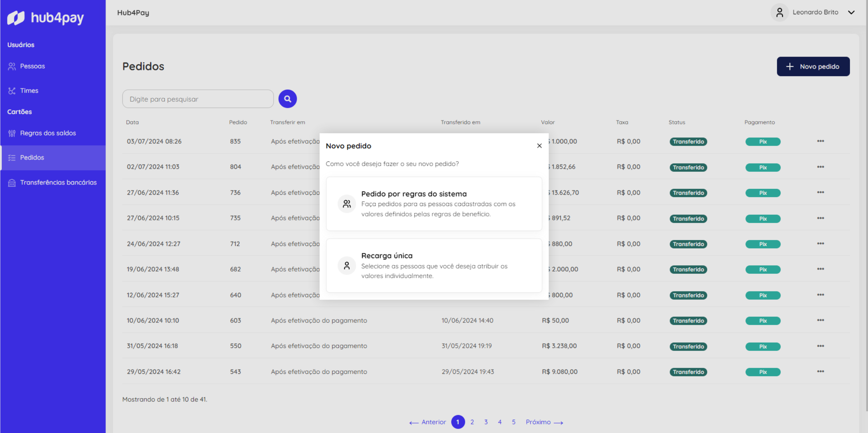
Task: Expand the Leonardo Brito account menu
Action: [851, 12]
